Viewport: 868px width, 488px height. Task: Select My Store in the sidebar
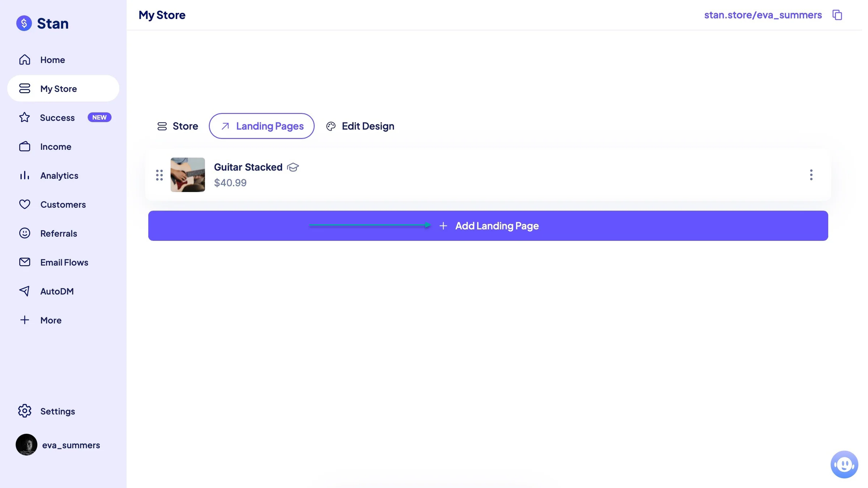coord(63,89)
